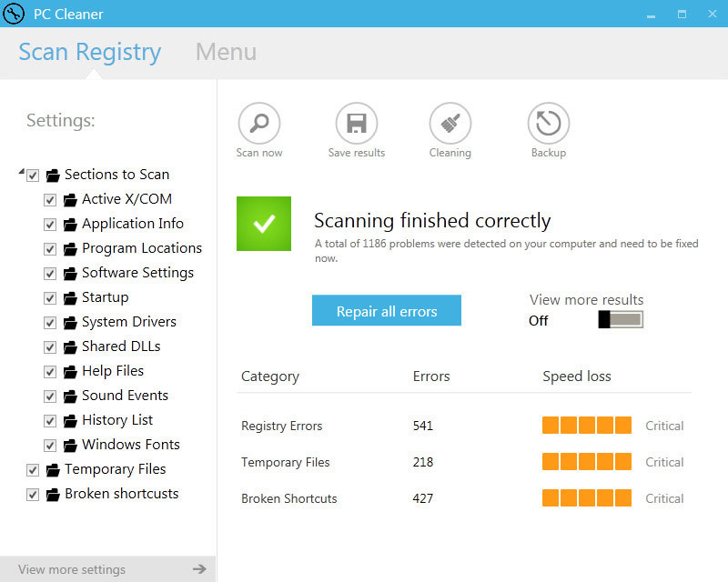This screenshot has width=728, height=582.
Task: Click the Windows Fonts folder icon
Action: tap(70, 446)
